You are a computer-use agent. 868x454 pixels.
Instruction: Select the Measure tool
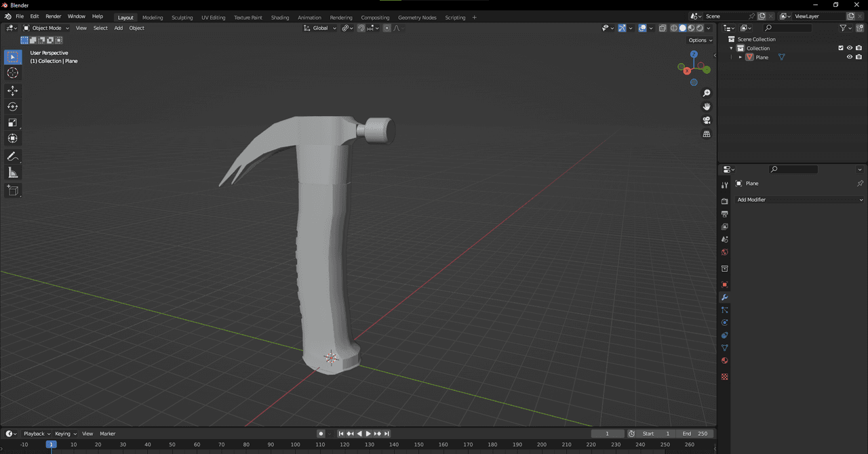[x=13, y=173]
